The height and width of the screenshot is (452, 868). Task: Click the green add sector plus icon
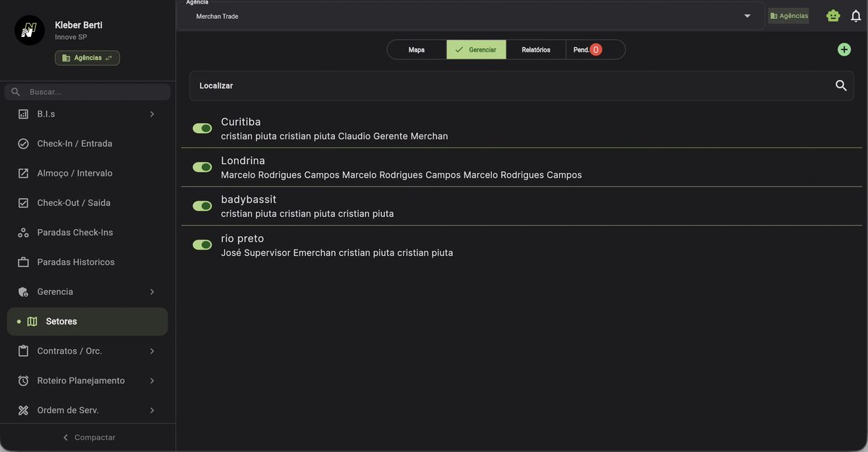tap(844, 49)
